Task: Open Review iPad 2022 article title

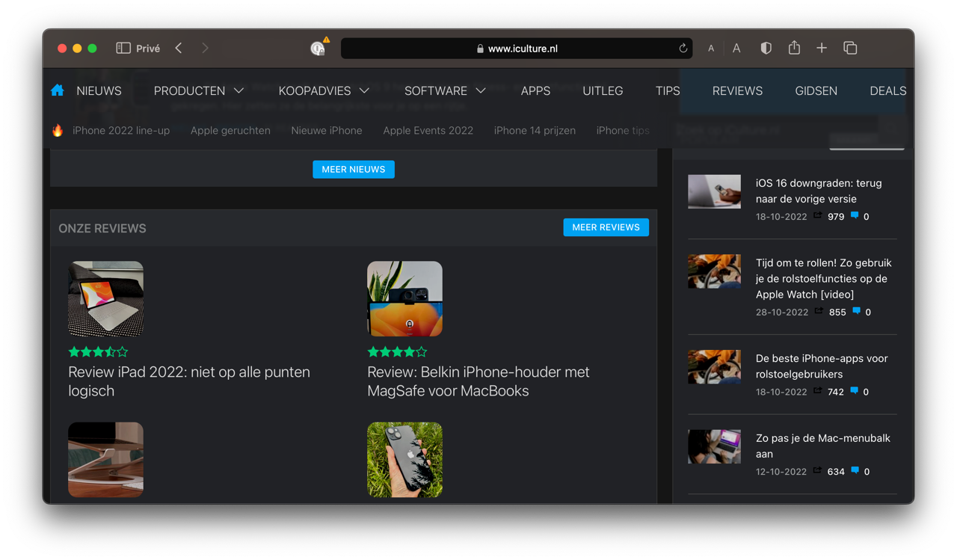Action: [189, 381]
